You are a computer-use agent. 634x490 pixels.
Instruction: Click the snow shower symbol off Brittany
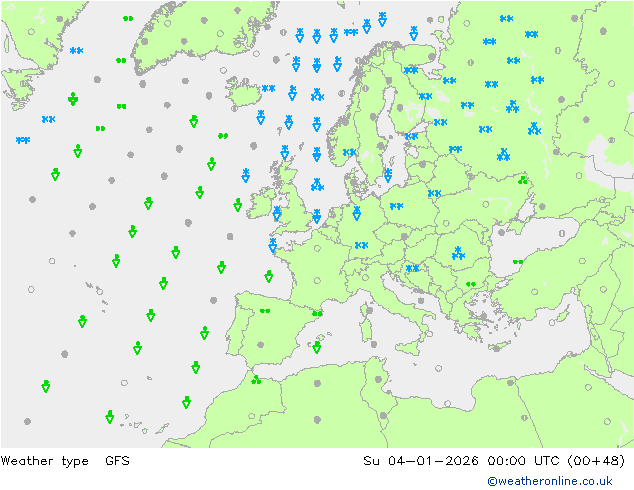(x=273, y=245)
